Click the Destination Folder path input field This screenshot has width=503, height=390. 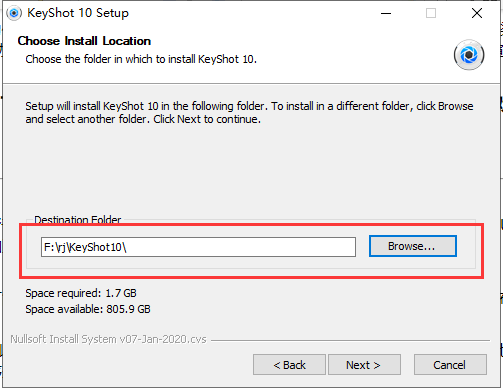[x=198, y=247]
